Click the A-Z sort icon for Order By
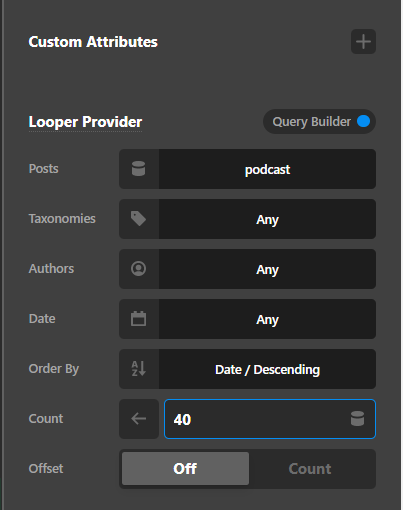This screenshot has width=403, height=510. (139, 369)
